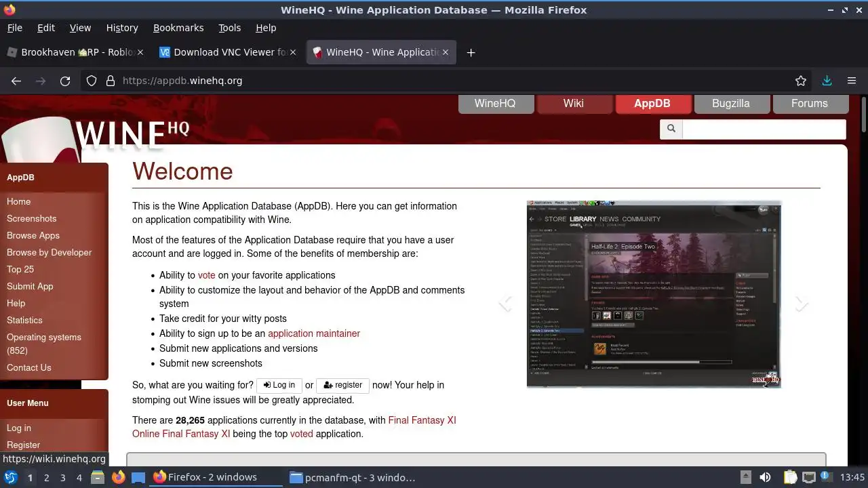The image size is (868, 488).
Task: Click the network connection tray icon
Action: 809,477
